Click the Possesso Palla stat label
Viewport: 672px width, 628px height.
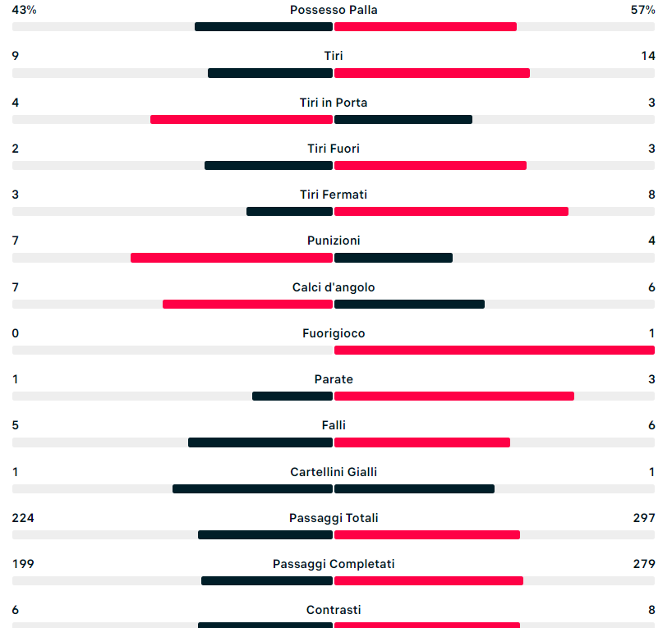(x=334, y=10)
